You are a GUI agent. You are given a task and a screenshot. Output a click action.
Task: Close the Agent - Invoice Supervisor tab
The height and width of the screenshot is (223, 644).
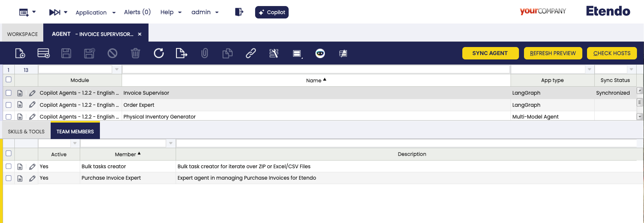tap(140, 34)
